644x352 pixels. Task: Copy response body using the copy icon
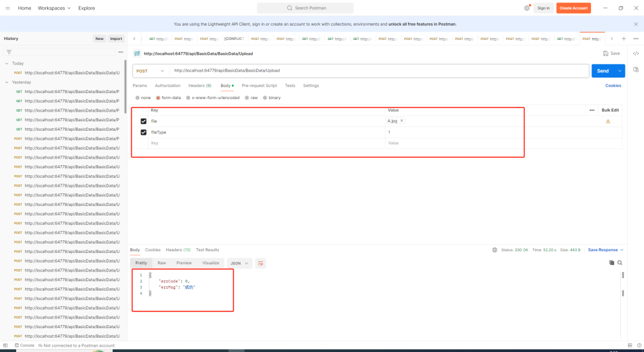coord(612,263)
